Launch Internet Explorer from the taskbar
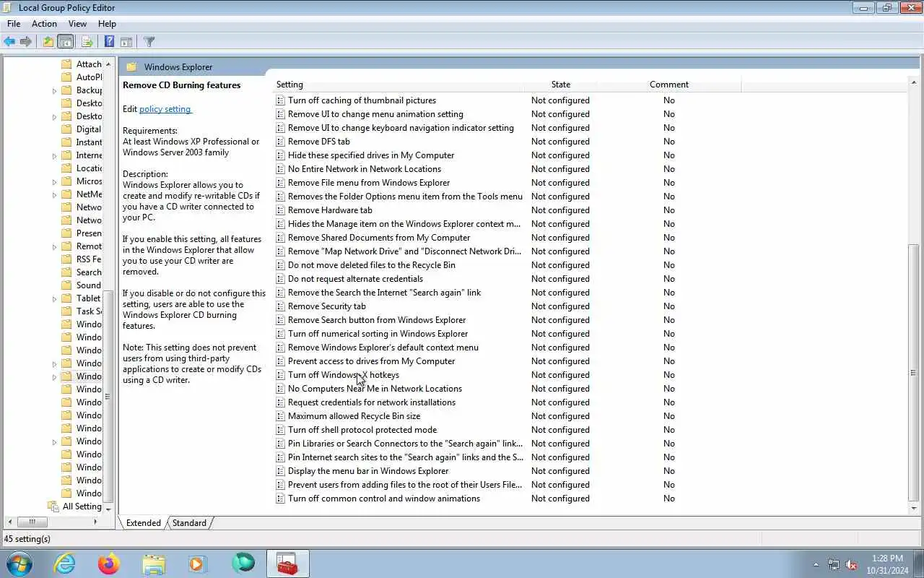The height and width of the screenshot is (578, 924). tap(65, 564)
